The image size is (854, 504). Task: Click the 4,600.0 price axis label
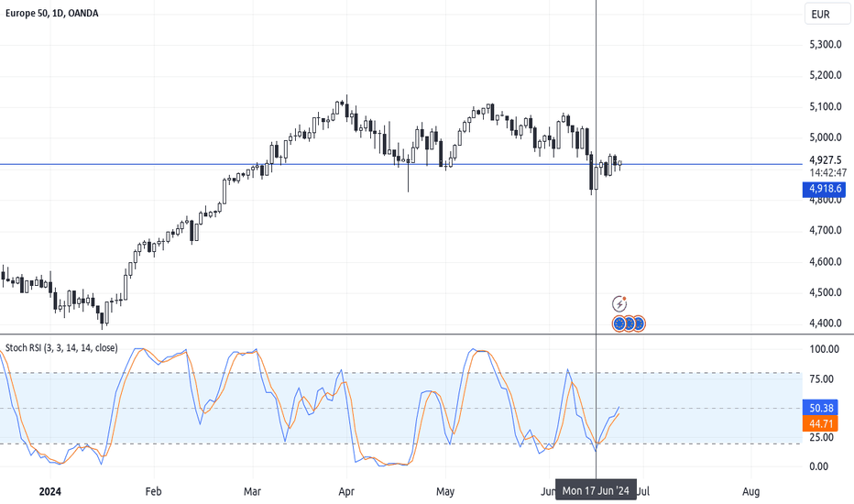tap(825, 261)
